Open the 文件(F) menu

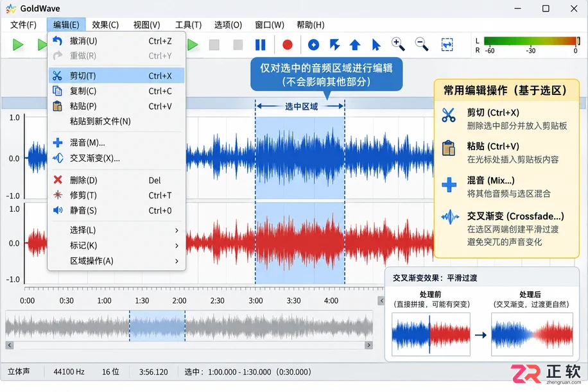pyautogui.click(x=23, y=25)
